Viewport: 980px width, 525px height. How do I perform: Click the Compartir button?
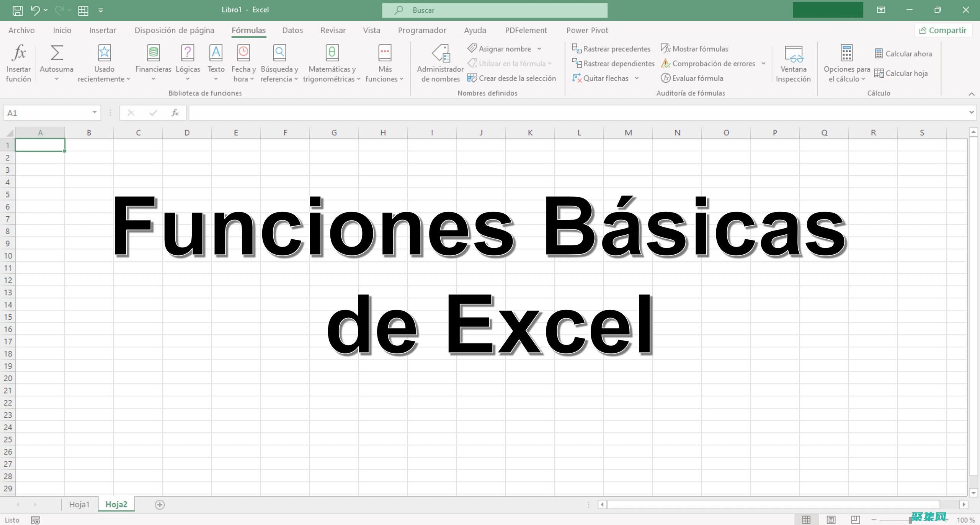tap(943, 30)
